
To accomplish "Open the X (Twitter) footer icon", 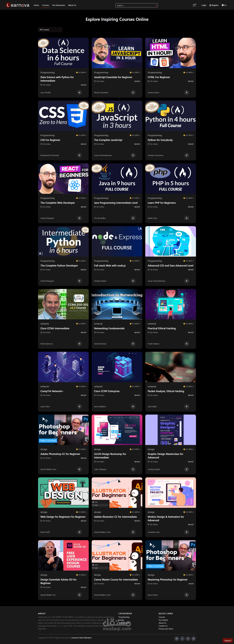I will (182, 639).
